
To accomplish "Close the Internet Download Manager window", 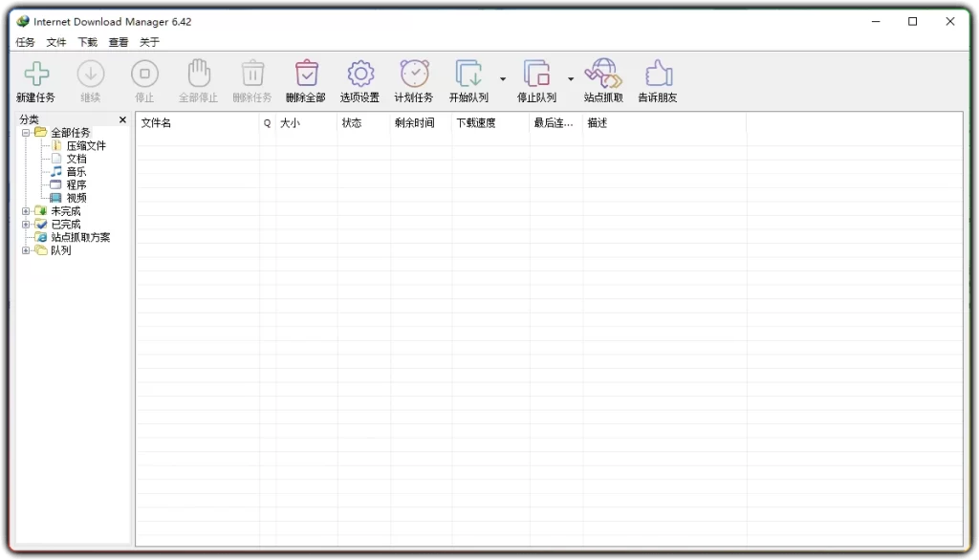I will 950,22.
